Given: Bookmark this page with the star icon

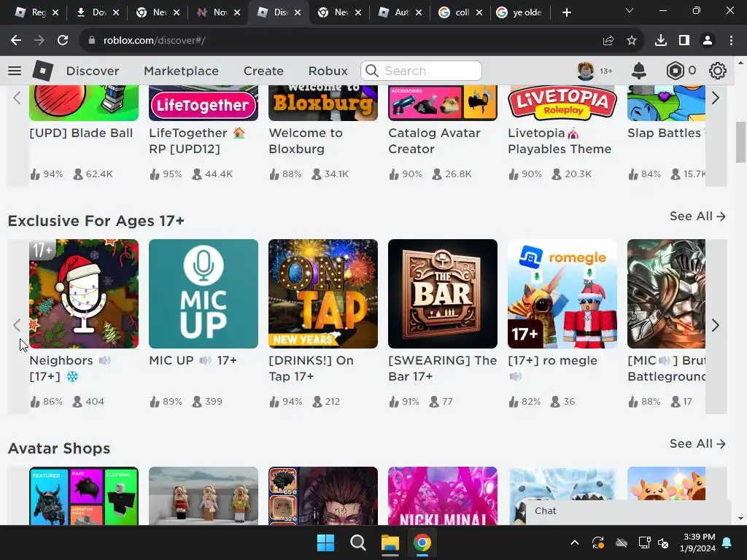Looking at the screenshot, I should tap(632, 41).
